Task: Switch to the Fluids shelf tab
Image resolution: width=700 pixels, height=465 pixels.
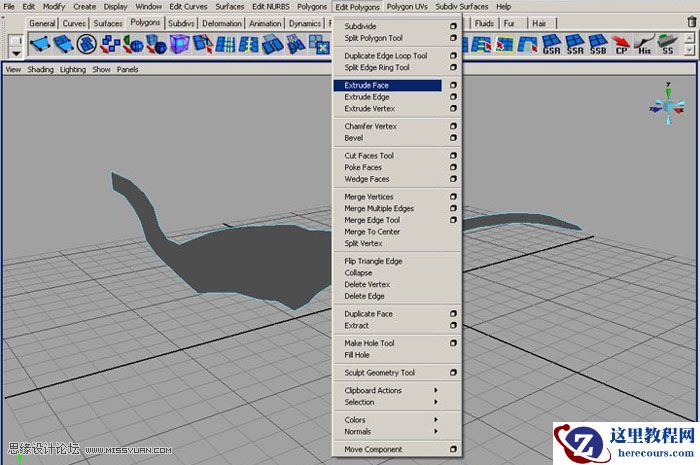Action: 484,23
